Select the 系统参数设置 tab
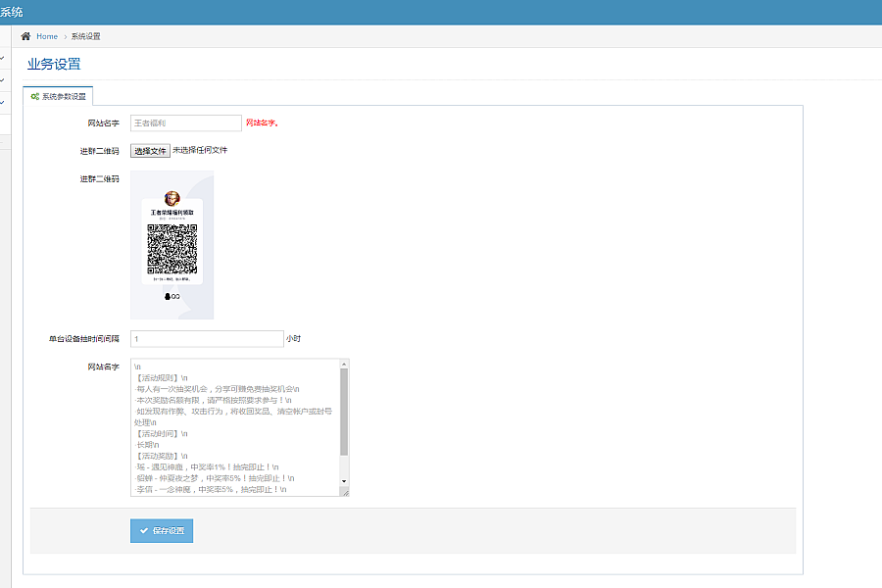The image size is (882, 588). [x=58, y=96]
